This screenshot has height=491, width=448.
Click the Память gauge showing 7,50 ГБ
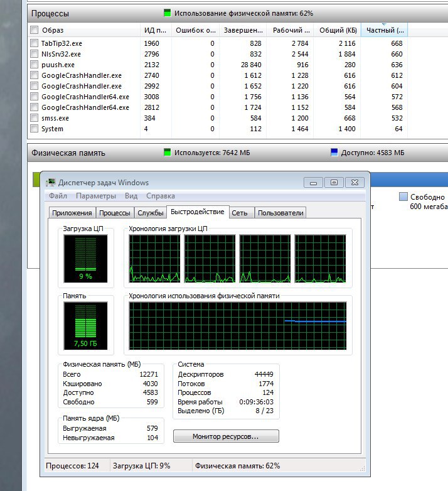[85, 326]
